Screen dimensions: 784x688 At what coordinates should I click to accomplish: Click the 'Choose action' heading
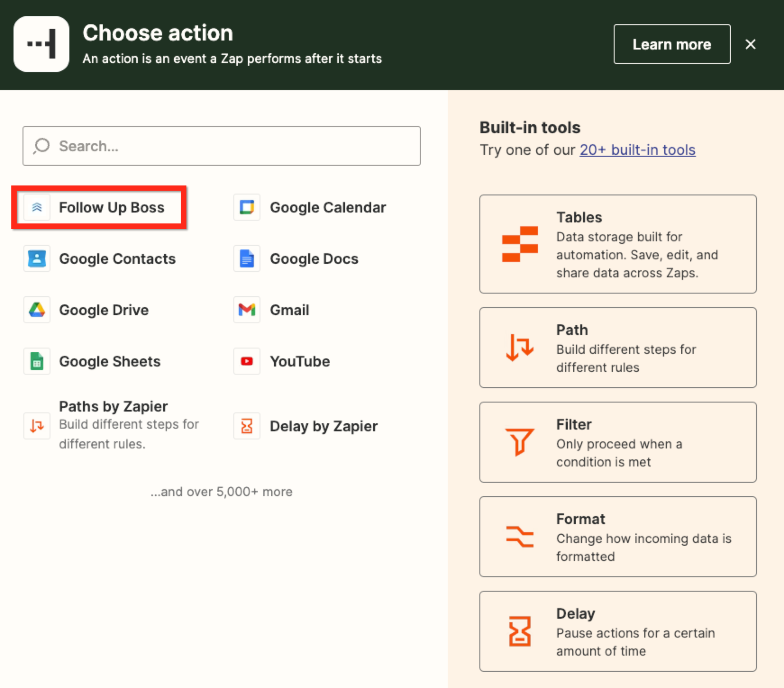pos(158,33)
